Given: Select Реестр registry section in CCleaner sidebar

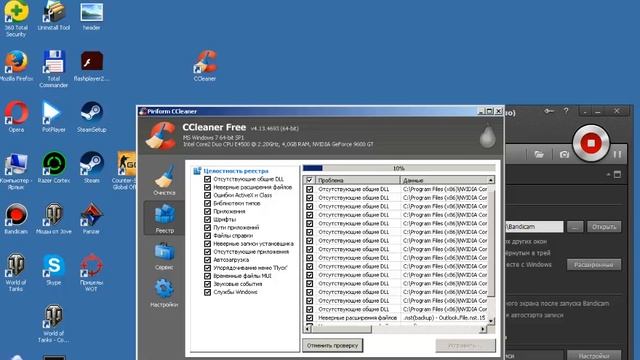Looking at the screenshot, I should [x=164, y=218].
